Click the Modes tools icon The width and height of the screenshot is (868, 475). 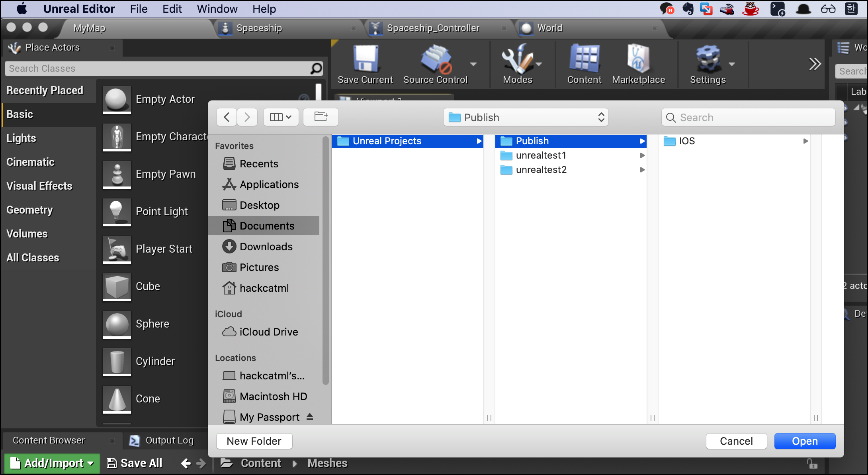coord(517,60)
